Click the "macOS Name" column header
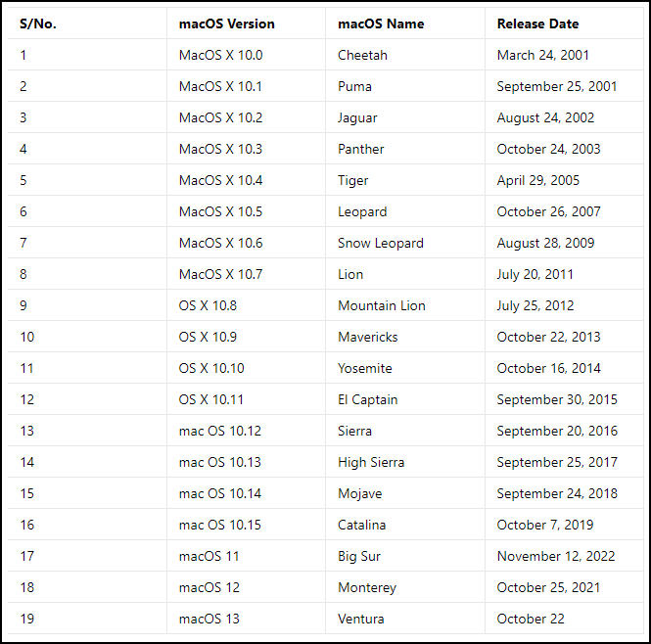This screenshot has width=651, height=644. pos(380,23)
